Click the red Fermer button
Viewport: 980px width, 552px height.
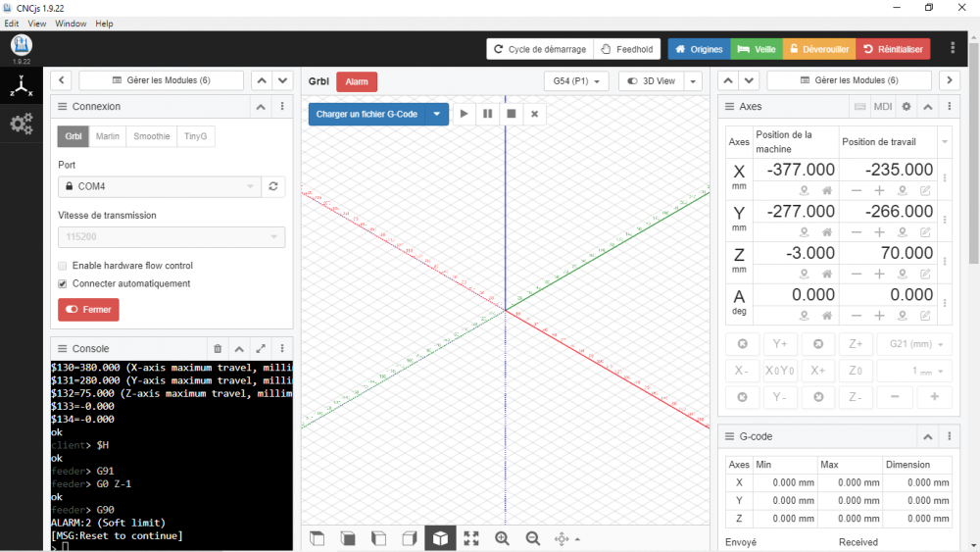89,310
